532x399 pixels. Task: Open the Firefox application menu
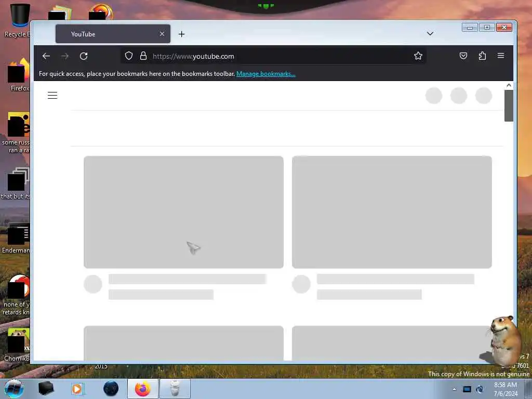click(501, 56)
